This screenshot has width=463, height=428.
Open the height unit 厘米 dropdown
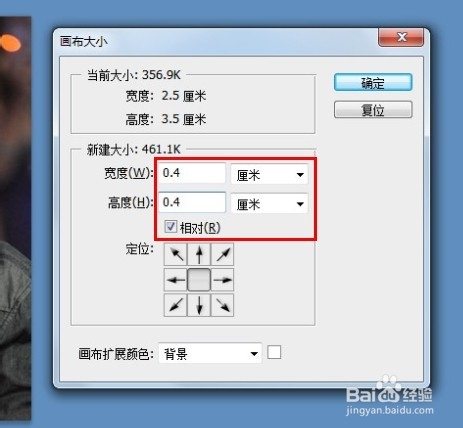pos(269,203)
